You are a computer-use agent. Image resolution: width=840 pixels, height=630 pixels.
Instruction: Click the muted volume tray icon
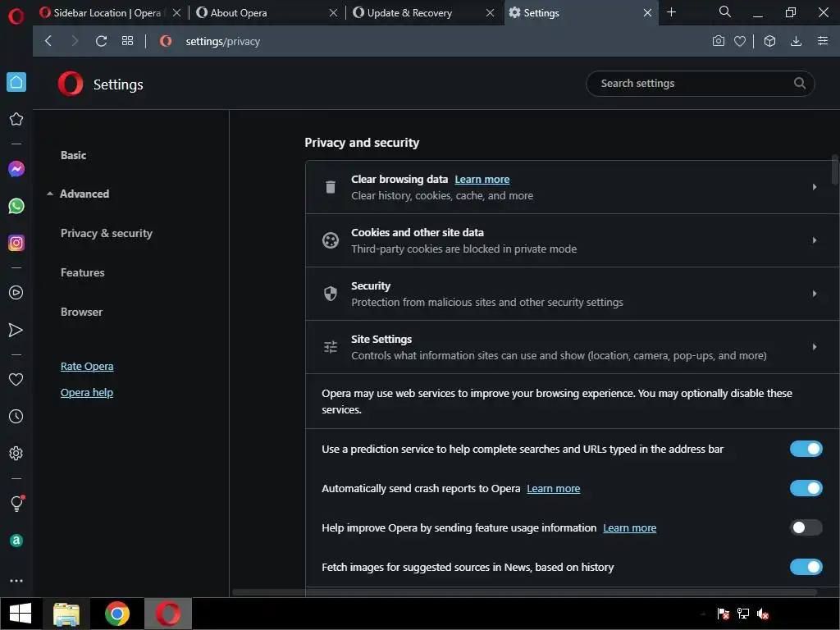(x=763, y=614)
